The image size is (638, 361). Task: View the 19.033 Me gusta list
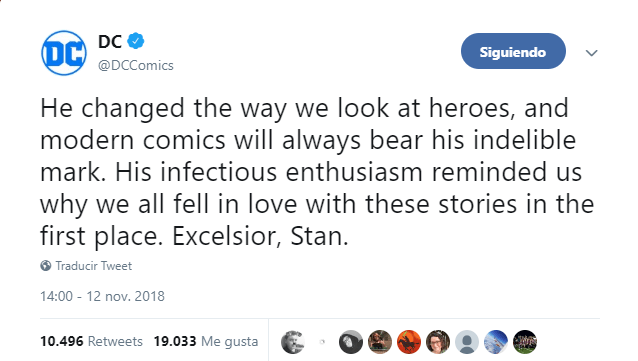pyautogui.click(x=206, y=341)
